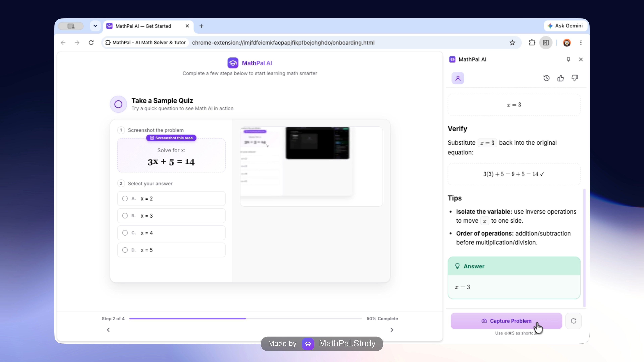
Task: Click the Screenshot this area badge
Action: 171,138
